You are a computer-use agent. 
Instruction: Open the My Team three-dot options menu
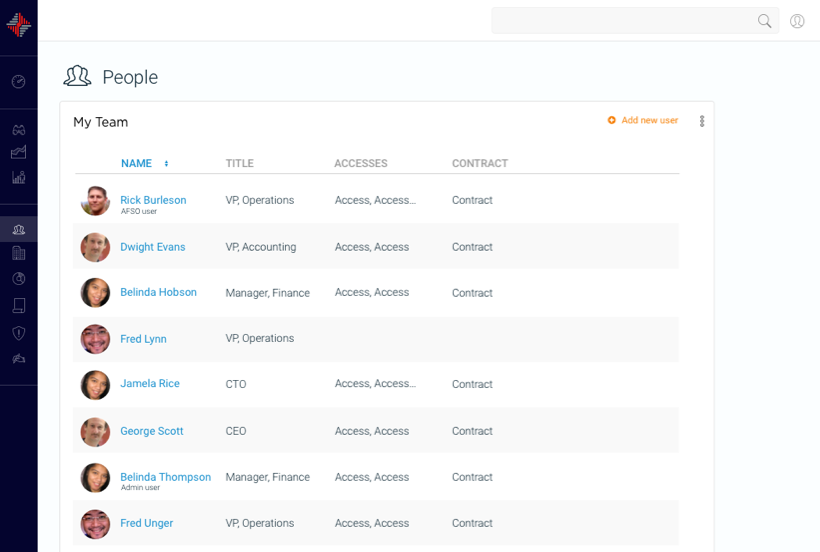(x=702, y=121)
